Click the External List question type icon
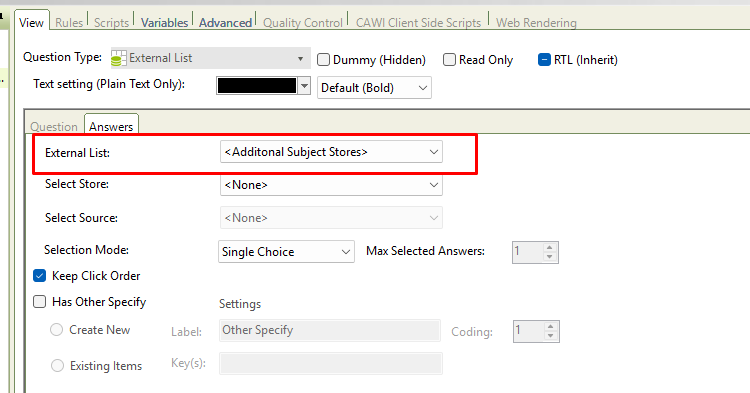 pyautogui.click(x=119, y=58)
